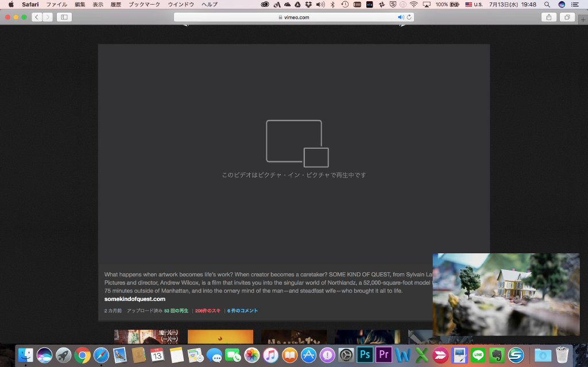Open Time Machine menu bar icon
This screenshot has height=367, width=588.
[345, 5]
